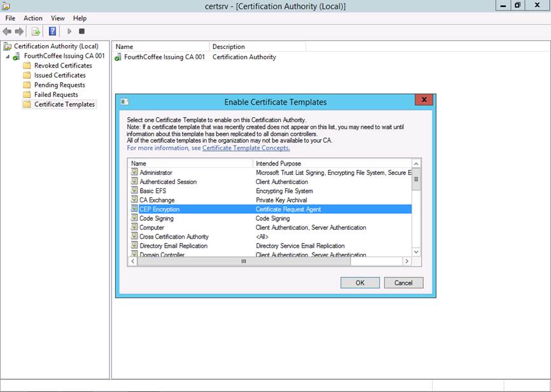
Task: Click the Back arrow in the toolbar
Action: [x=7, y=31]
